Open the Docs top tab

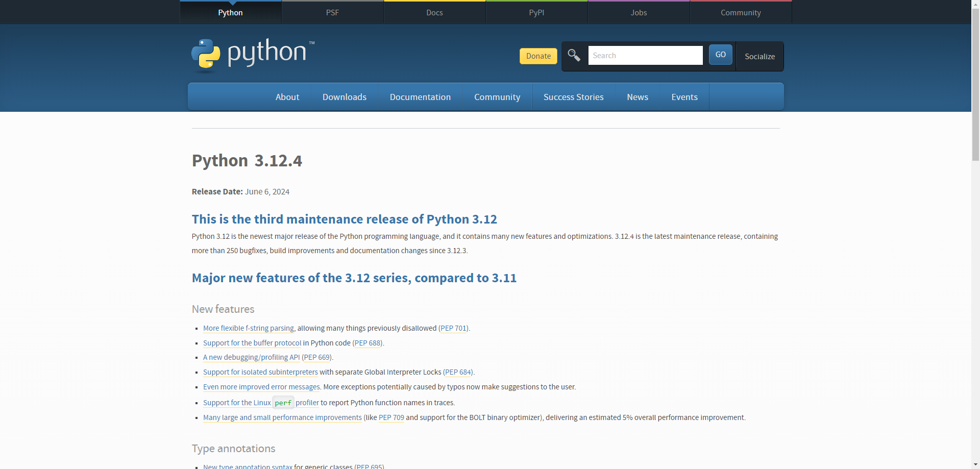click(x=435, y=12)
